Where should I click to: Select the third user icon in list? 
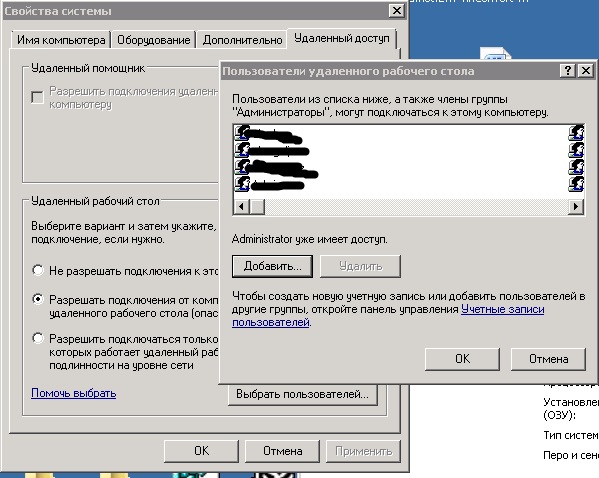(x=242, y=167)
